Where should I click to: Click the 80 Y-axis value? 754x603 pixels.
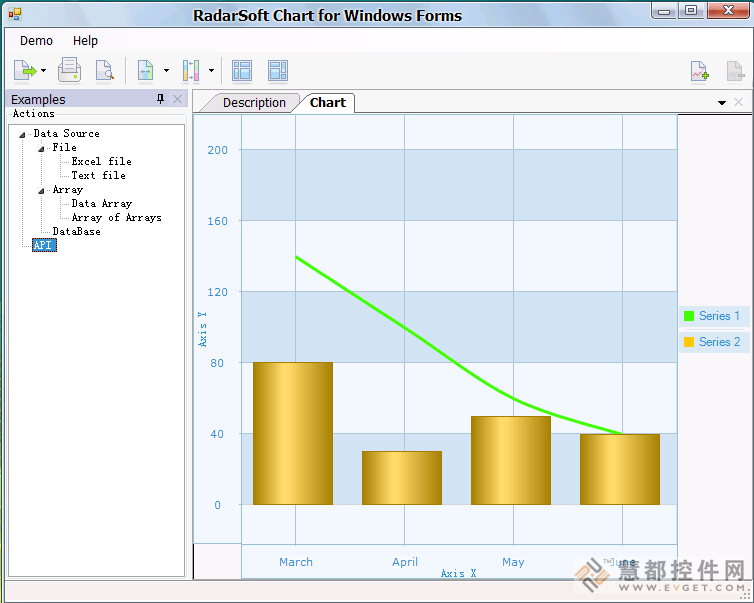pyautogui.click(x=217, y=363)
